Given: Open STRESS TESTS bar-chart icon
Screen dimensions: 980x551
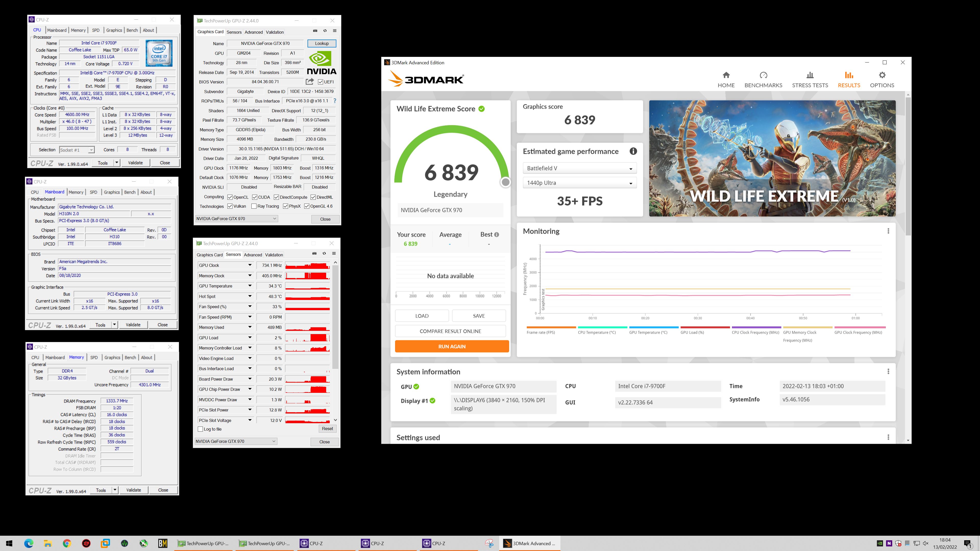Looking at the screenshot, I should (x=810, y=75).
